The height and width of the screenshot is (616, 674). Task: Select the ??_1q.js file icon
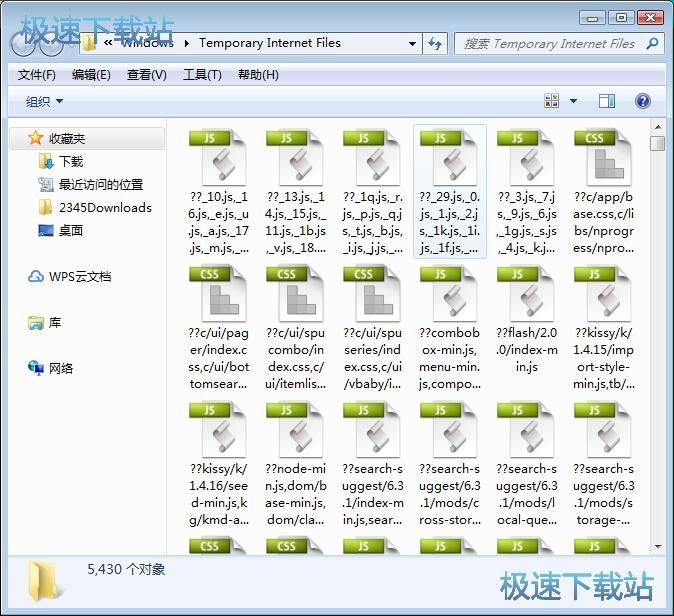[372, 157]
